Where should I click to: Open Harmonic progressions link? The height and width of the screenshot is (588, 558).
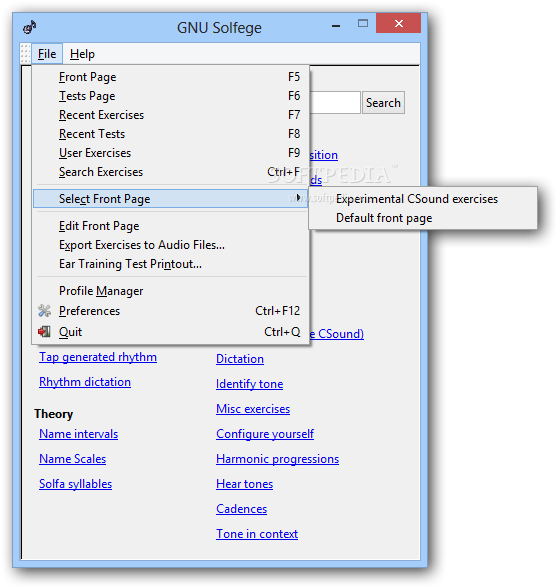278,459
